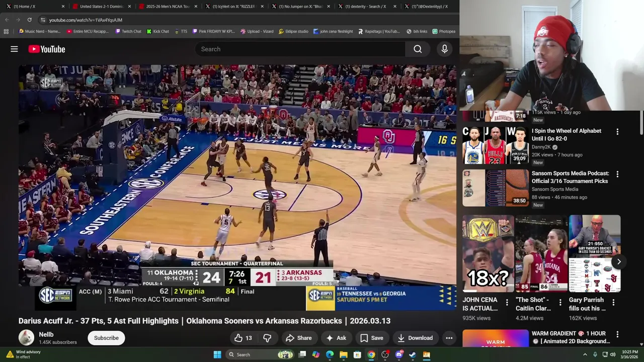Image resolution: width=644 pixels, height=362 pixels.
Task: Close the Home / X tab
Action: pos(63,7)
